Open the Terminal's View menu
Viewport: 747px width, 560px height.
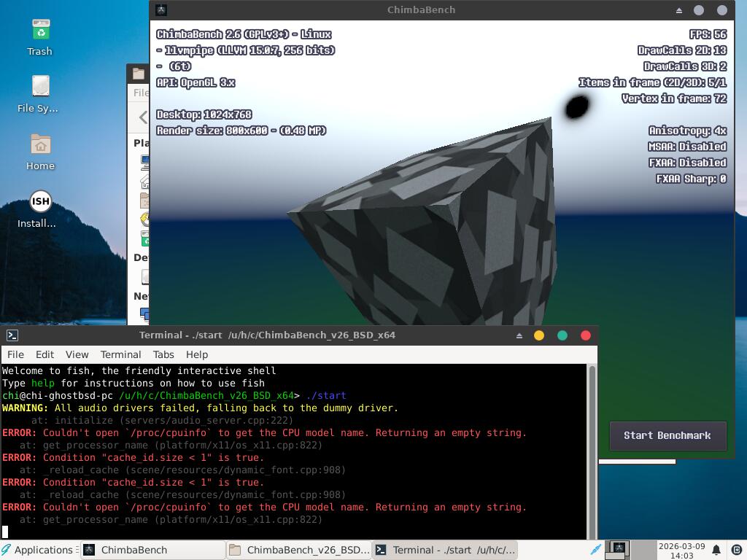77,355
